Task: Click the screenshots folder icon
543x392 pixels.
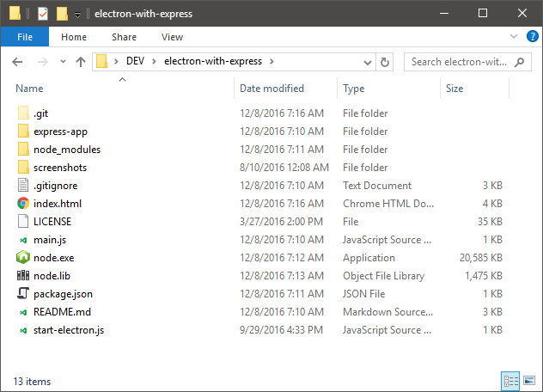Action: click(23, 167)
